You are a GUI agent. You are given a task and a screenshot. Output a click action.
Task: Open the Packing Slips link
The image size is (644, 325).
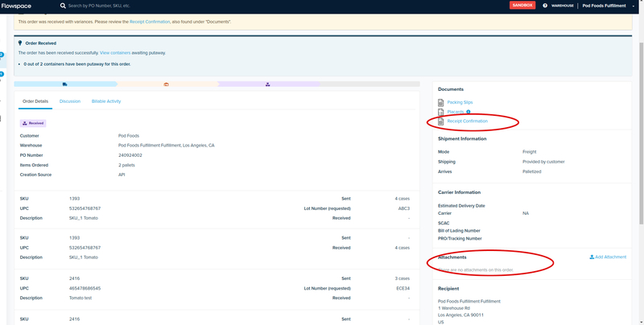tap(460, 102)
